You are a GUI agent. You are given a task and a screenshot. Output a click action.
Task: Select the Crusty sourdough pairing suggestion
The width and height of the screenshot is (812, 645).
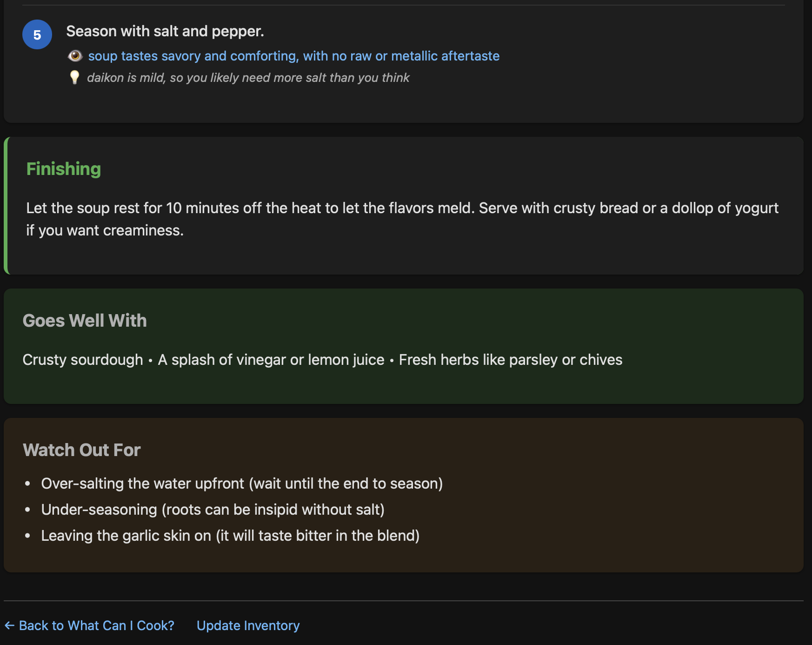(x=83, y=360)
